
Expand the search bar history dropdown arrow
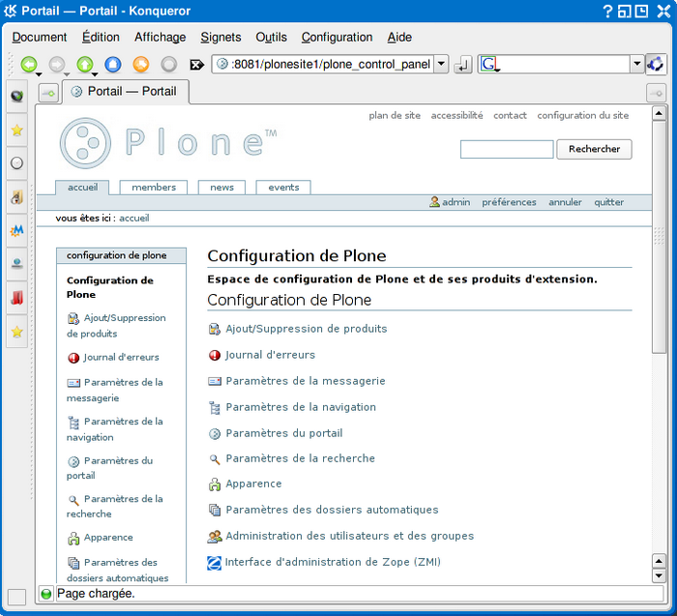click(x=636, y=65)
